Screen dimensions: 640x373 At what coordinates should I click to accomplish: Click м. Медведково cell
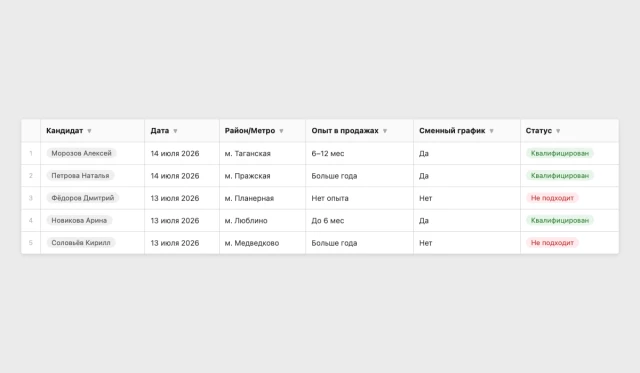[x=262, y=243]
